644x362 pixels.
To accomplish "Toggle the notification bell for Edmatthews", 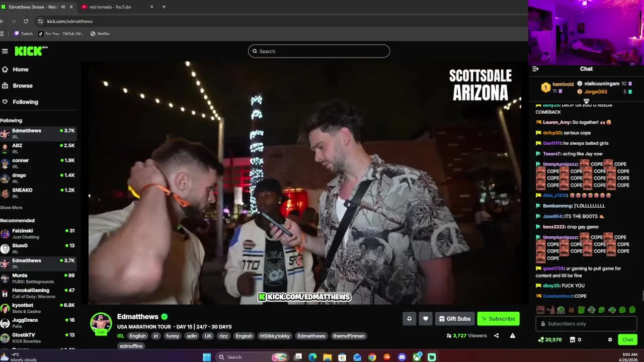I will (409, 319).
